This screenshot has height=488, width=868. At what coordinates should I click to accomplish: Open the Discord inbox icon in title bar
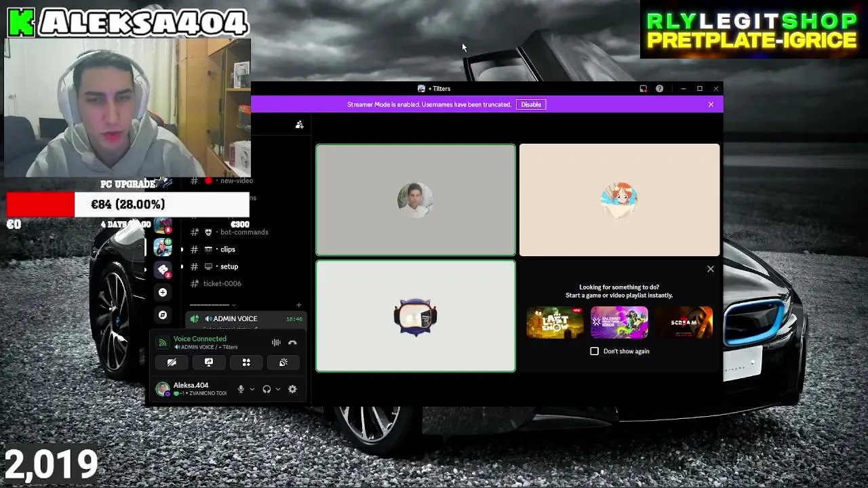point(643,89)
